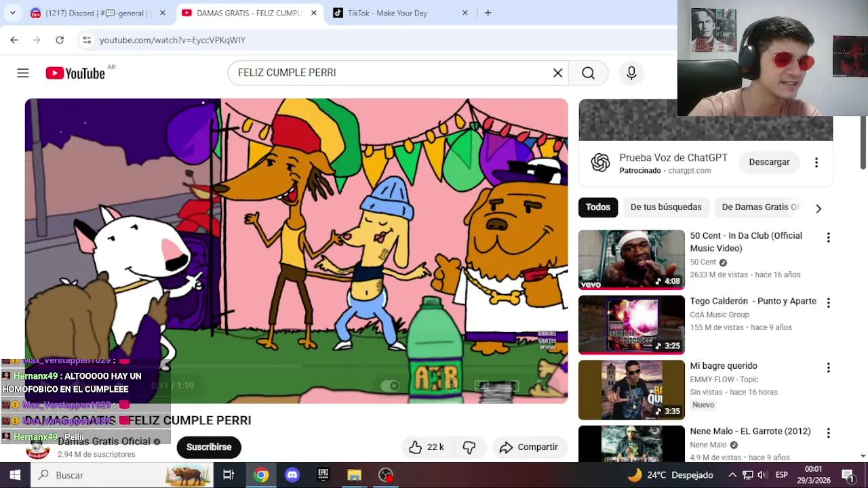This screenshot has width=868, height=488.
Task: Run search with the magnifier button
Action: click(x=588, y=73)
